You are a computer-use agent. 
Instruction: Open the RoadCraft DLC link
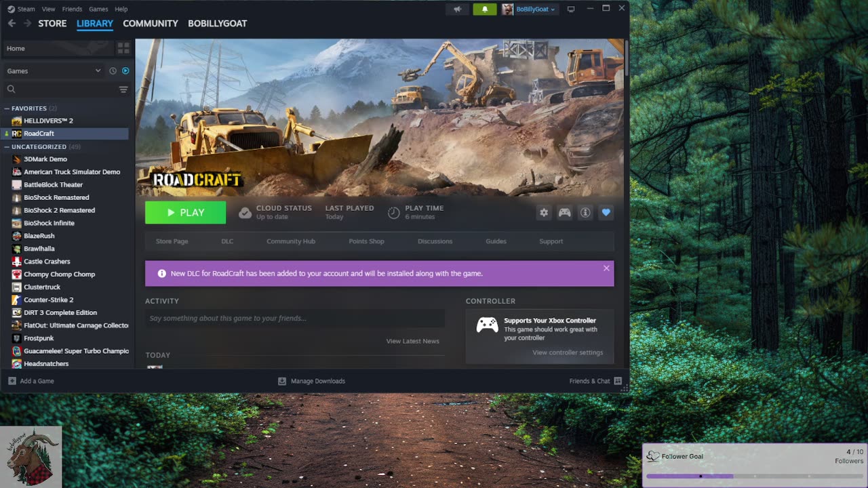227,241
